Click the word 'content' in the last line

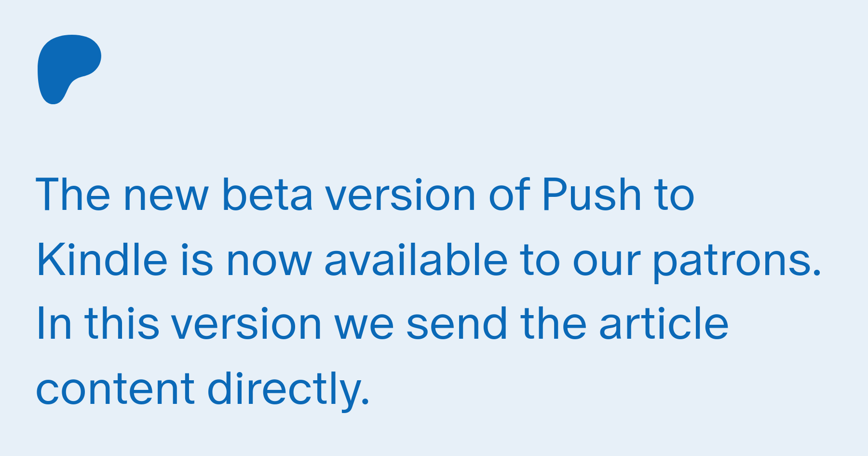pyautogui.click(x=115, y=389)
